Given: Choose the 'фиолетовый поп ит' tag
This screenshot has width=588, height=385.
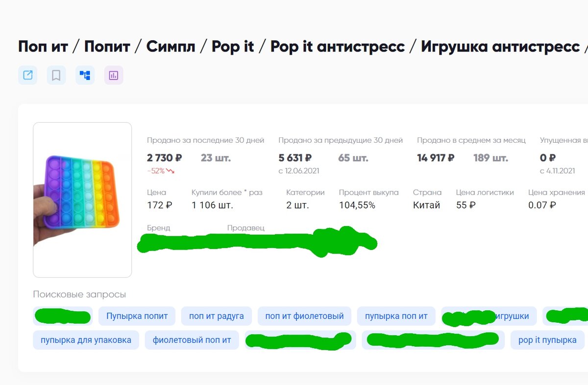Looking at the screenshot, I should pos(192,340).
